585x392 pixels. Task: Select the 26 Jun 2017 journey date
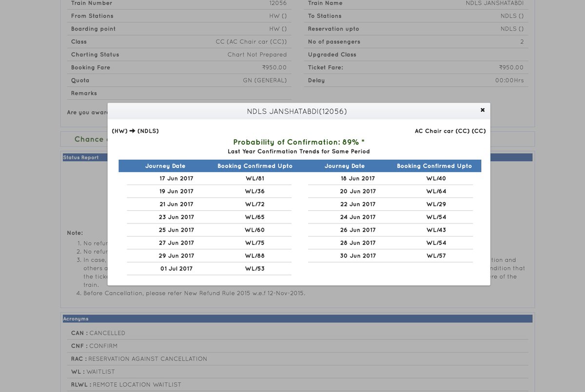point(358,230)
